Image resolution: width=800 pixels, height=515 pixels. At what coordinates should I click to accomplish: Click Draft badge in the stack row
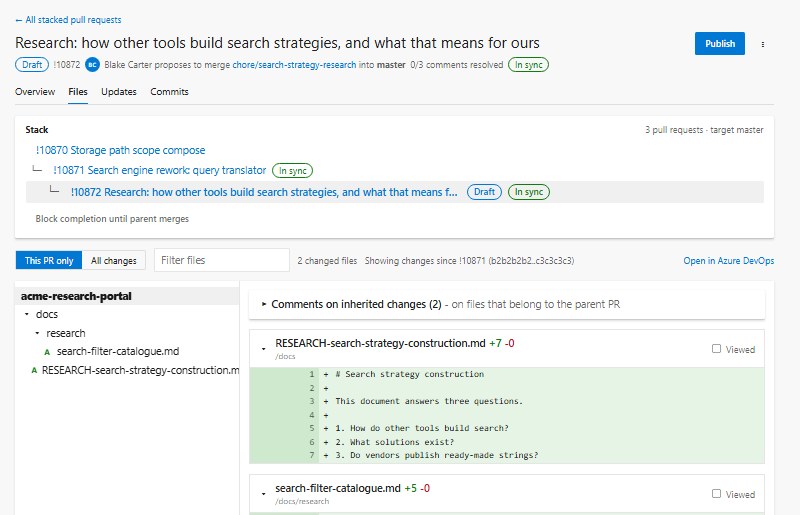pos(484,192)
